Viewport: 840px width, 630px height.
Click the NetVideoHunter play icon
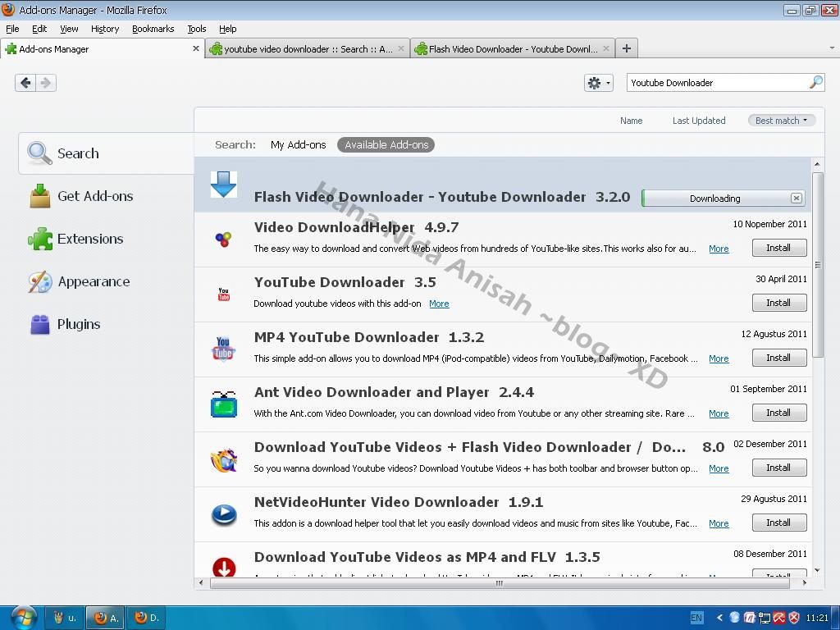(x=223, y=514)
